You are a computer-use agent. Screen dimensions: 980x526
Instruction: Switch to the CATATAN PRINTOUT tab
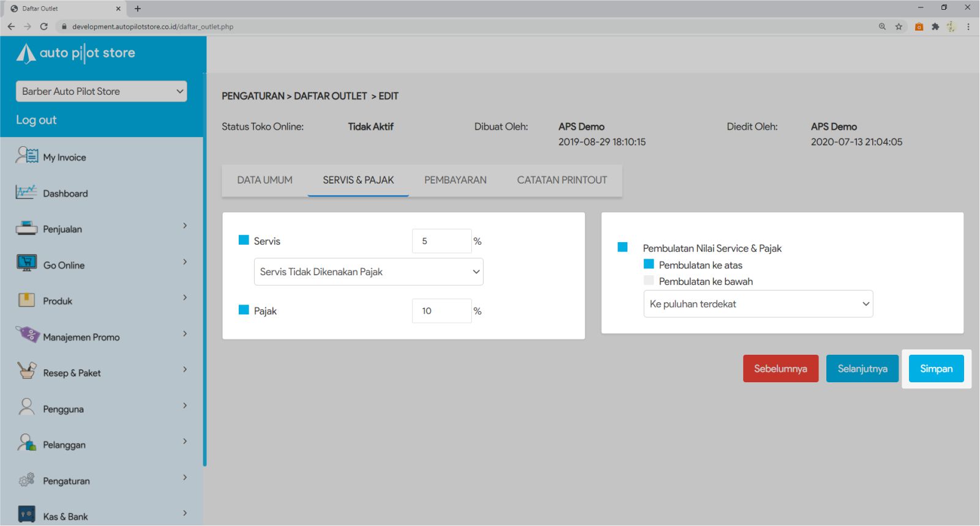(x=562, y=180)
